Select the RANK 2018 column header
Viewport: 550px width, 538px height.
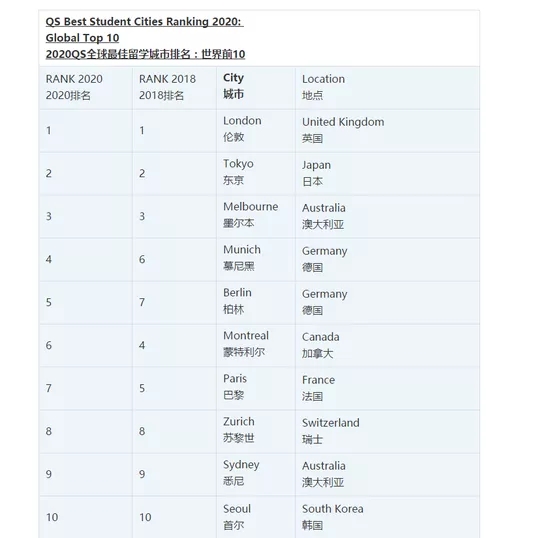pyautogui.click(x=174, y=87)
